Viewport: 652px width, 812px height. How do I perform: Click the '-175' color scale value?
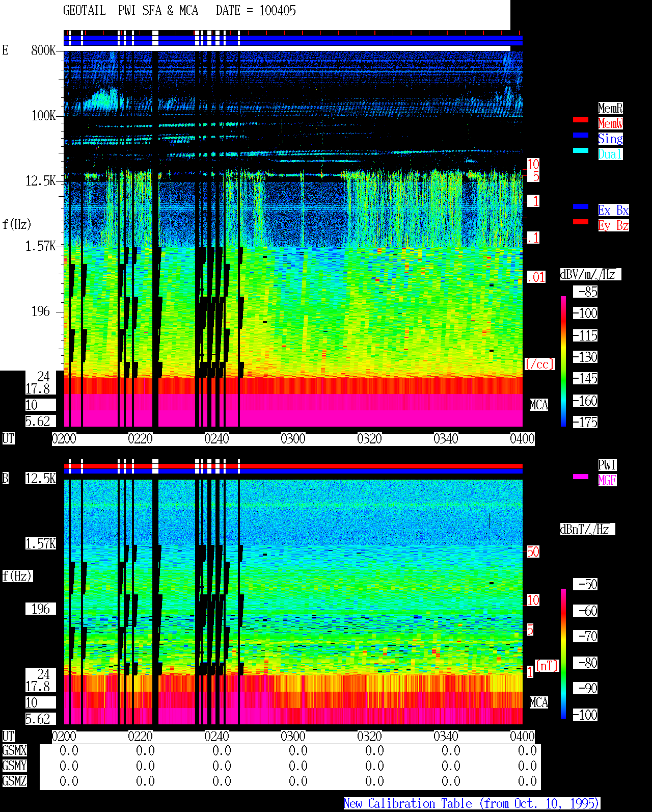pyautogui.click(x=585, y=422)
